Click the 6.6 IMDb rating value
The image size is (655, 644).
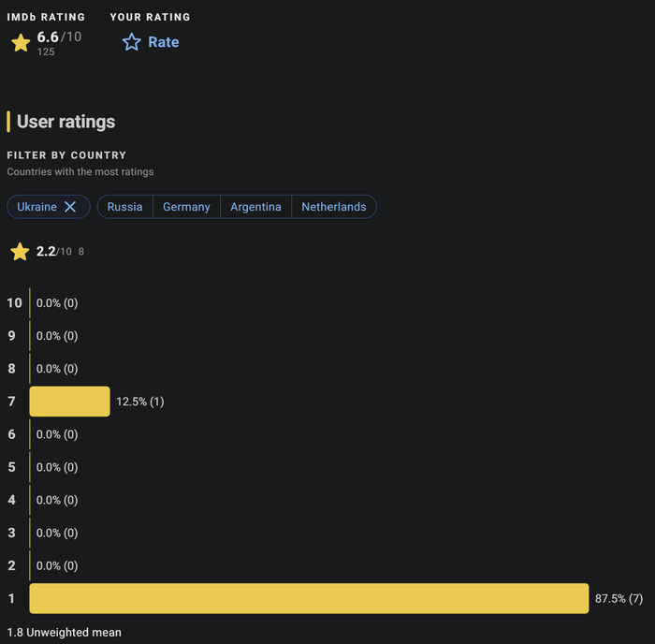coord(48,37)
